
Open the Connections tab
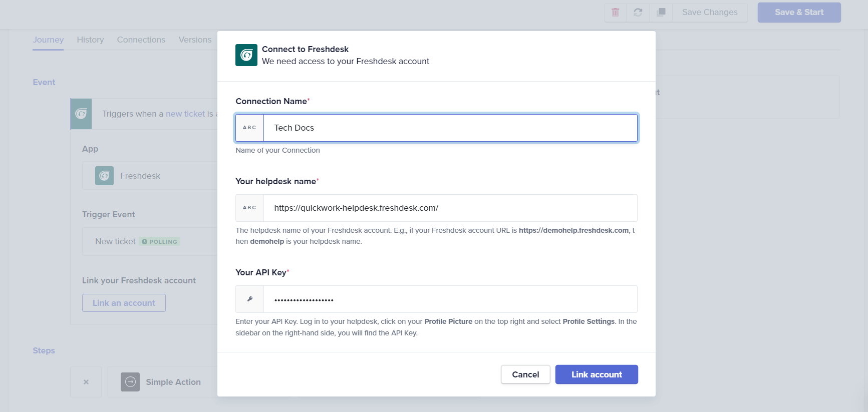141,40
